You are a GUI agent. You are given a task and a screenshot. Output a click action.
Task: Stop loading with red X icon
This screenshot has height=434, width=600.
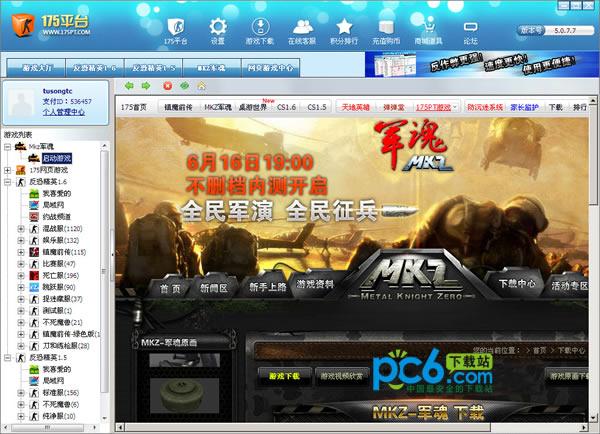[168, 86]
